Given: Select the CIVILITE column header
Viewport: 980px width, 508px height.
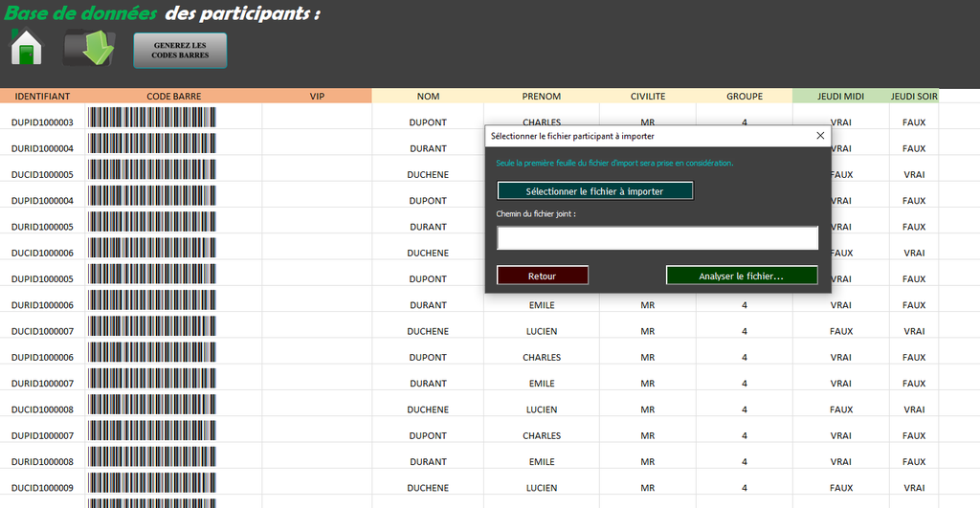Looking at the screenshot, I should (648, 97).
